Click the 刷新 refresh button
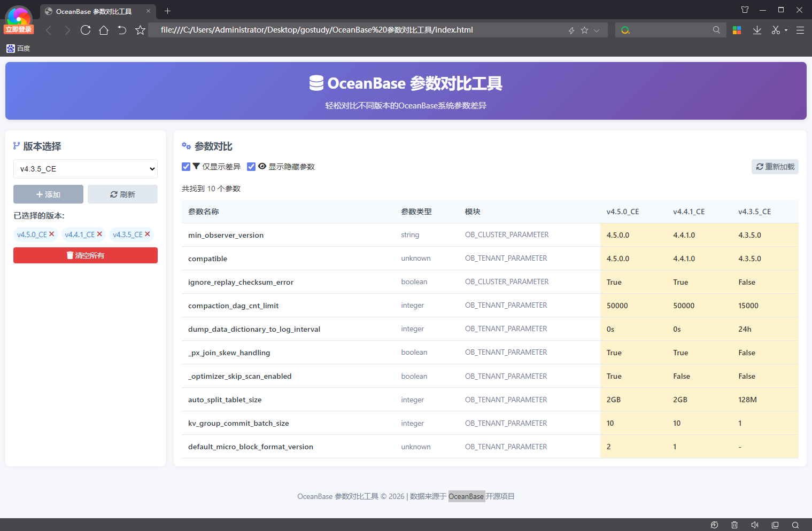Viewport: 812px width, 531px height. coord(122,194)
